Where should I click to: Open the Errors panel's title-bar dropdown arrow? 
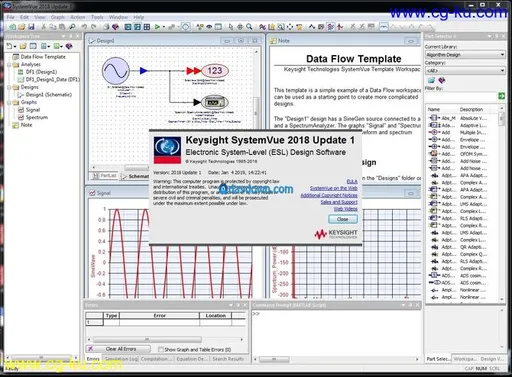[x=231, y=305]
